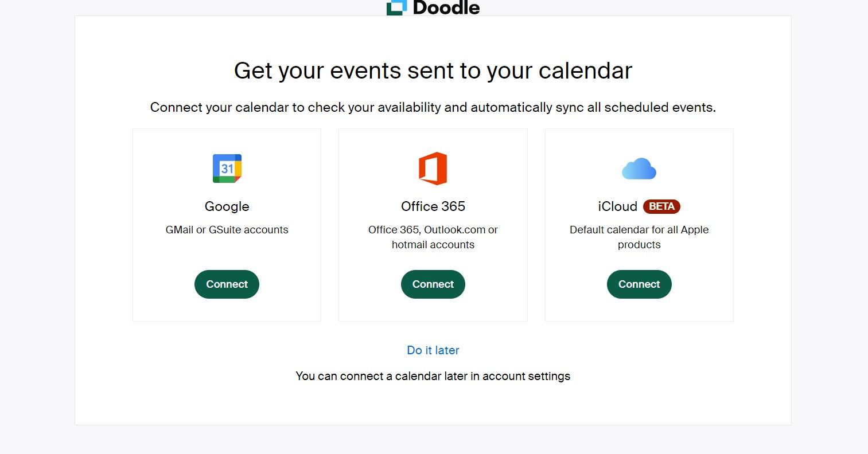Click the 'Office 365, Outlook.com or hotmail accounts' text
The image size is (868, 454).
(x=433, y=237)
